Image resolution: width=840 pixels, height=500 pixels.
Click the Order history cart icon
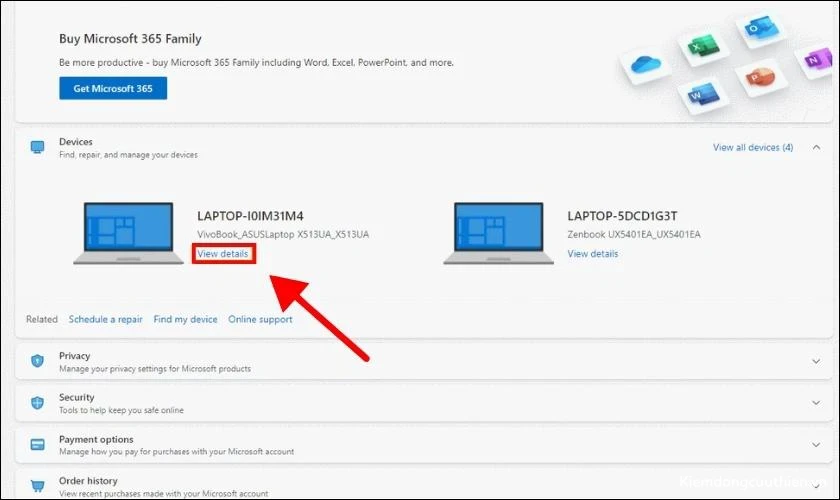[38, 486]
